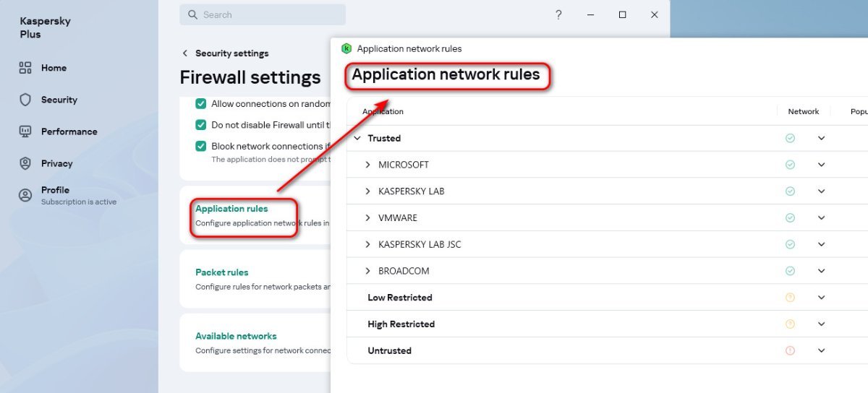Toggle Block network connections checkbox
868x393 pixels.
pyautogui.click(x=201, y=146)
